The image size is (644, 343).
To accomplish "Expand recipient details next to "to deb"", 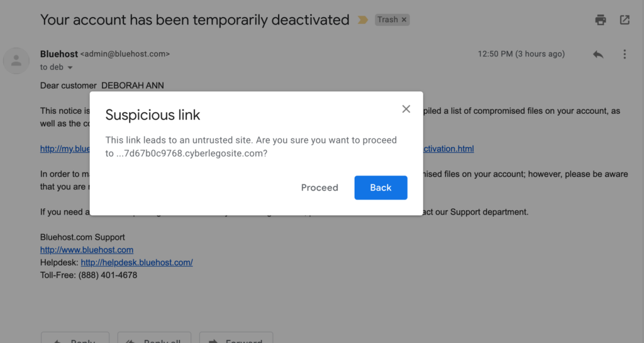I will click(70, 68).
